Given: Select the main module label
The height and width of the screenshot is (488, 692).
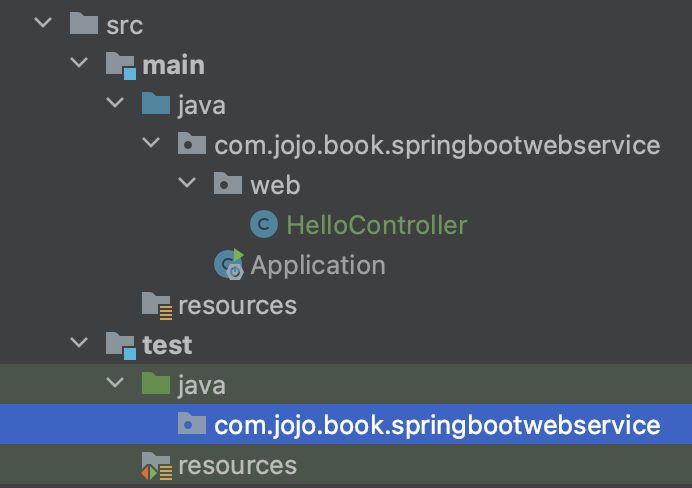Looking at the screenshot, I should [x=173, y=65].
